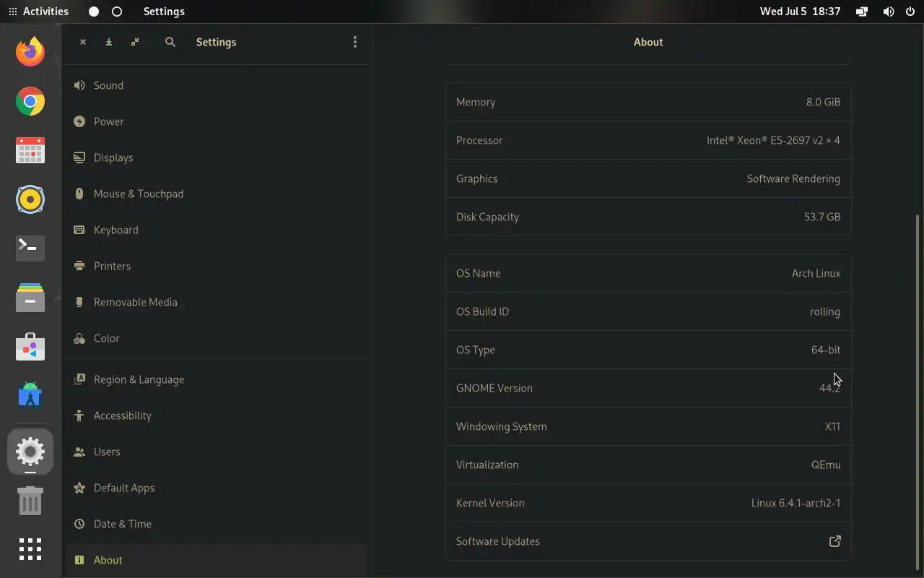Select the Displays monitor icon in sidebar
Image resolution: width=924 pixels, height=578 pixels.
tap(79, 158)
